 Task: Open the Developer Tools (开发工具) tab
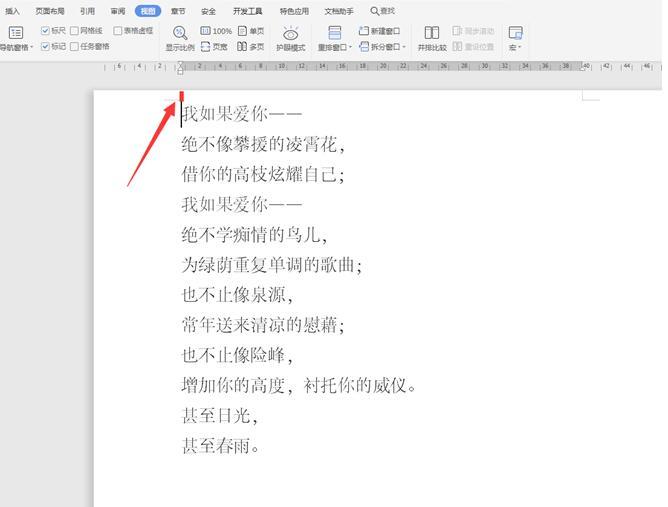248,11
